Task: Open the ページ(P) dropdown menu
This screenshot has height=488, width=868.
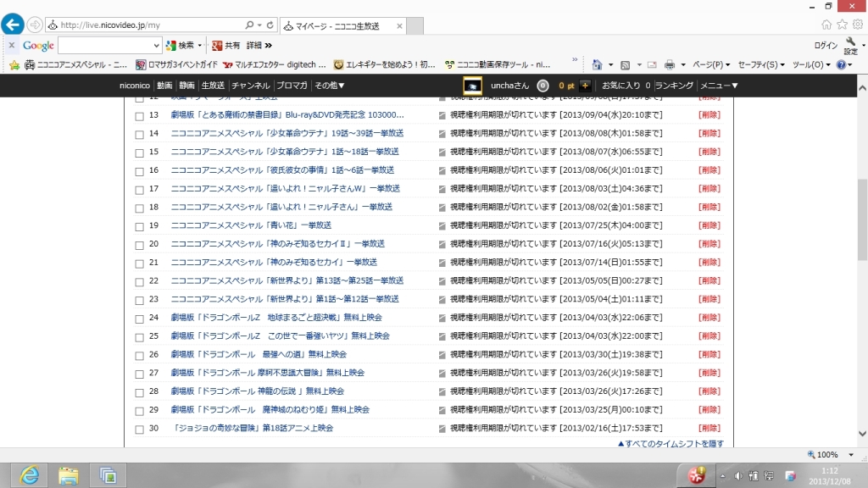Action: tap(711, 64)
